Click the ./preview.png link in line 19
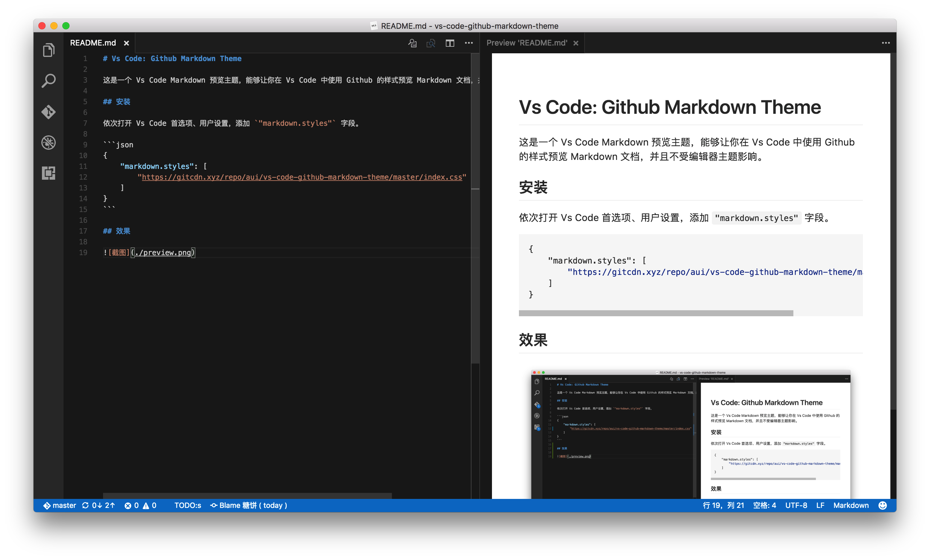This screenshot has height=560, width=930. [163, 252]
